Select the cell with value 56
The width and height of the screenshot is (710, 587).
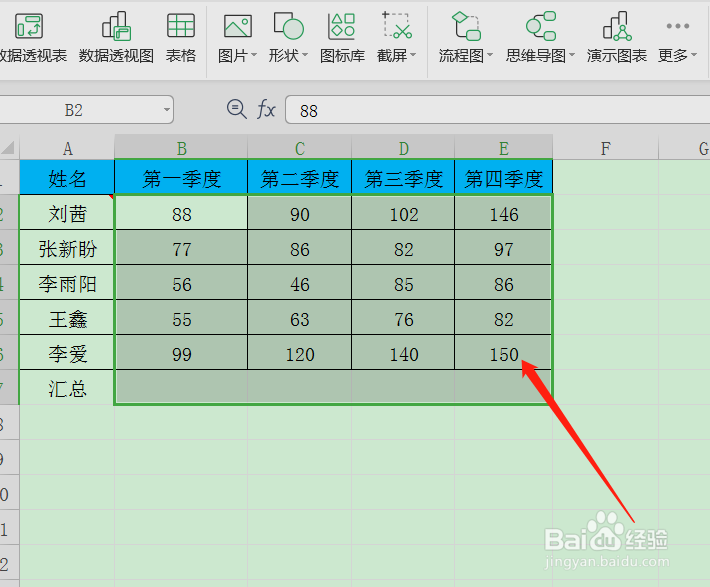click(181, 283)
